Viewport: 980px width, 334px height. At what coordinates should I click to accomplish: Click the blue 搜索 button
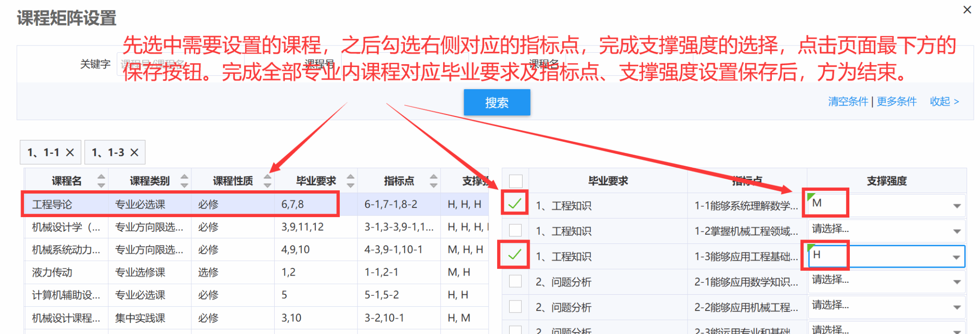pyautogui.click(x=497, y=103)
